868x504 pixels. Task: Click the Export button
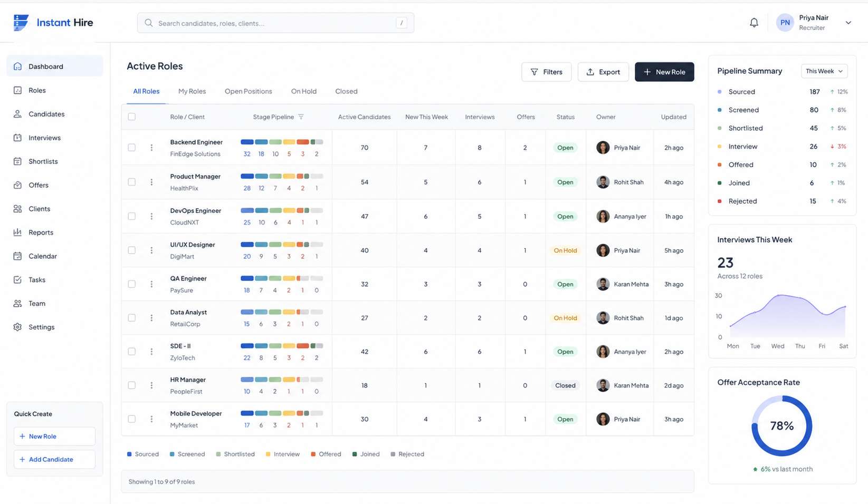(603, 72)
